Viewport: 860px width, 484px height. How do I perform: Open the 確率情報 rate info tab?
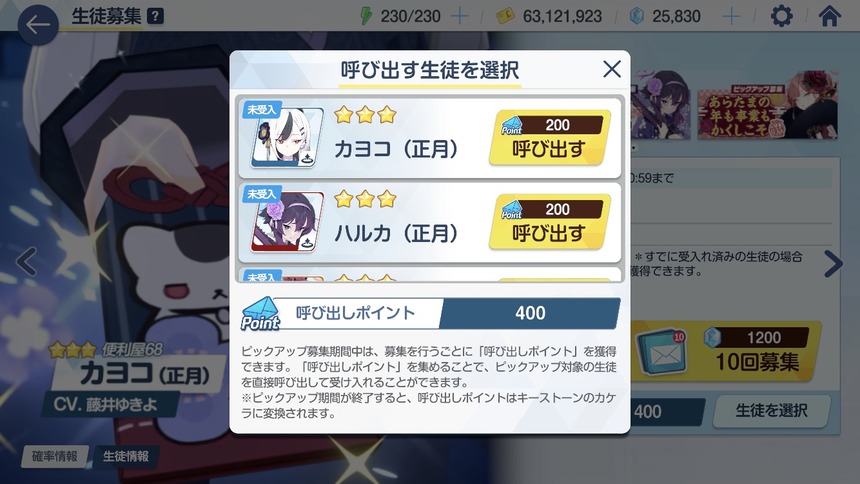(x=54, y=456)
